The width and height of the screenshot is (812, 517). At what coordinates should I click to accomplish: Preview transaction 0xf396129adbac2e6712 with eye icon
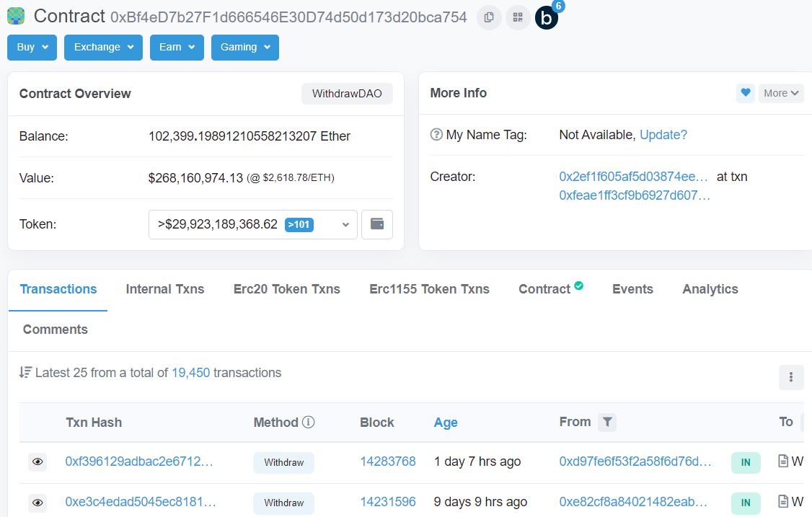[x=37, y=462]
